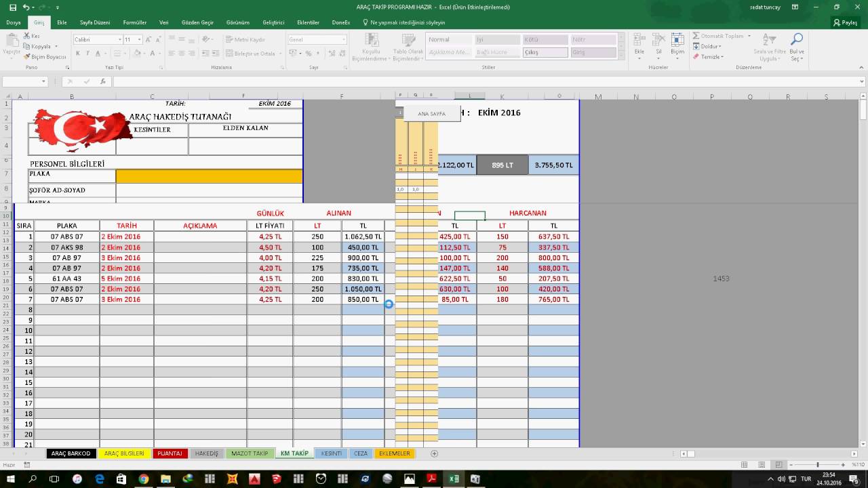Click the Yapıştır paste icon
Screen dimensions: 868x488
pyautogui.click(x=11, y=39)
